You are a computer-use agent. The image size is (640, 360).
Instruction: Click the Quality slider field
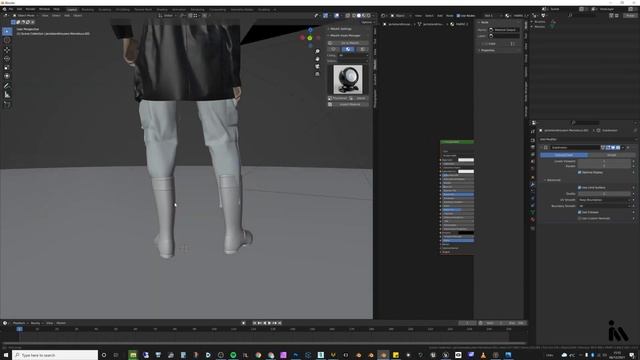(604, 194)
